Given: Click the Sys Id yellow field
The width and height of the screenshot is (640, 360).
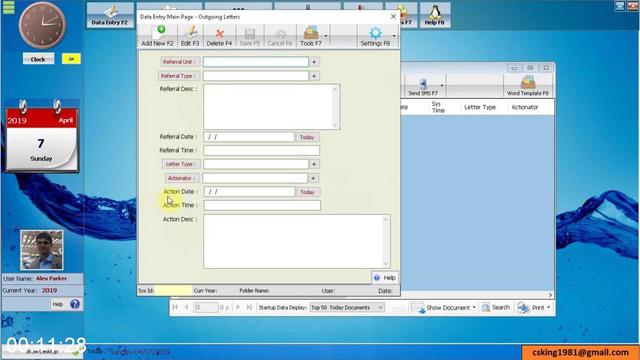Looking at the screenshot, I should pos(173,291).
